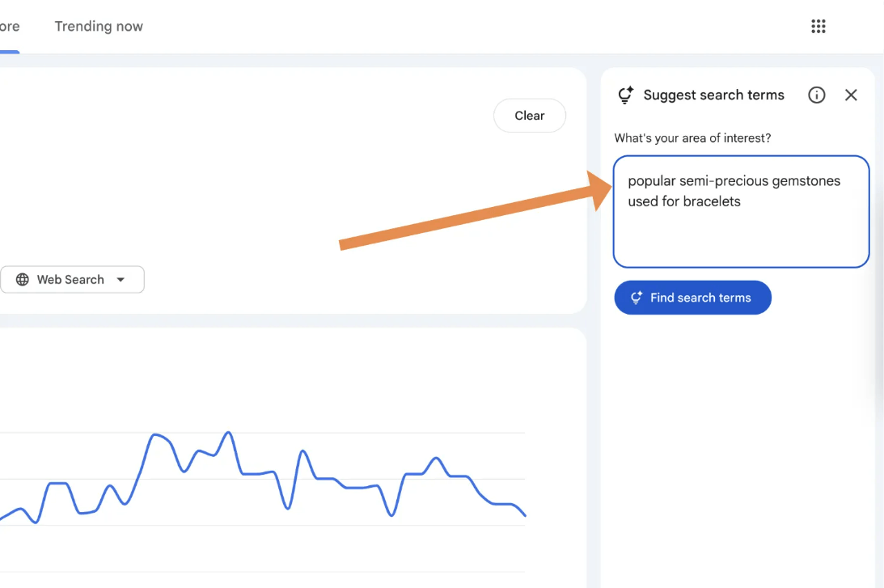The height and width of the screenshot is (588, 884).
Task: Click the highest peak of the trend line
Action: click(228, 433)
